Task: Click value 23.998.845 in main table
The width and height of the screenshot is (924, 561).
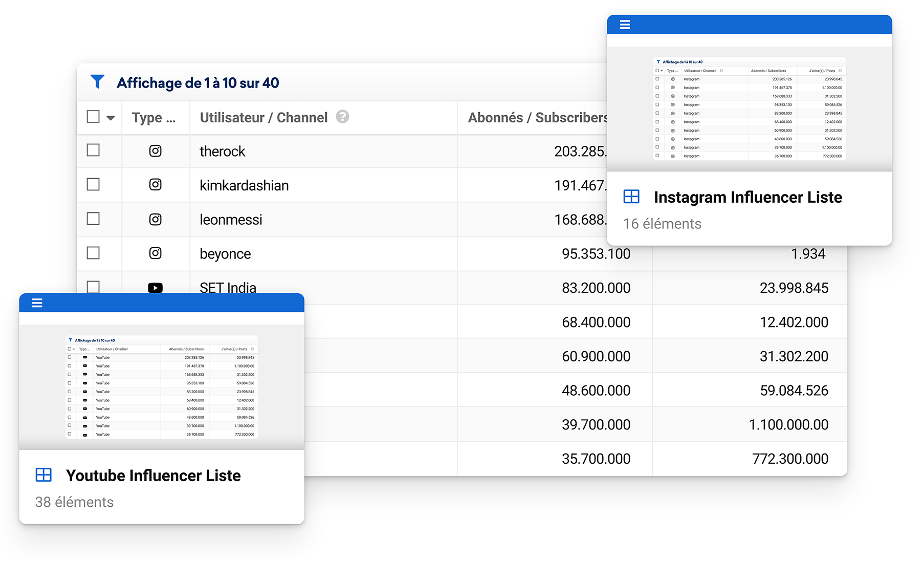Action: click(x=794, y=288)
